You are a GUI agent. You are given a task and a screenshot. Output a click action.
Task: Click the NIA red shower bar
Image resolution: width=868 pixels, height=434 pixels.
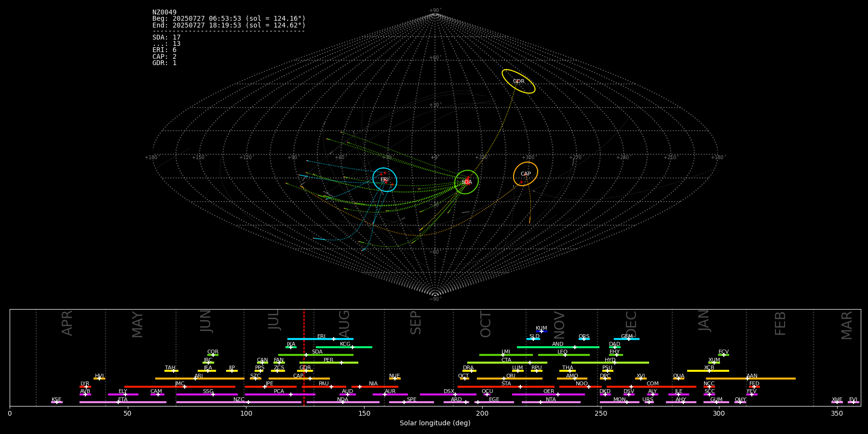[375, 387]
